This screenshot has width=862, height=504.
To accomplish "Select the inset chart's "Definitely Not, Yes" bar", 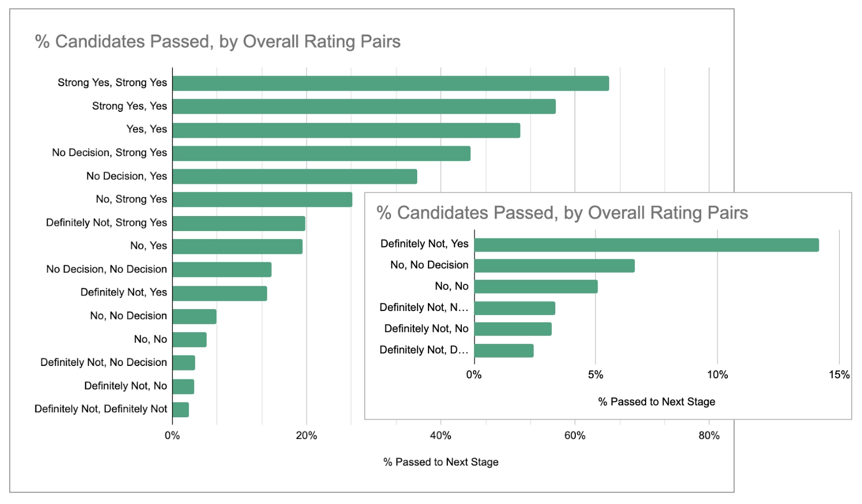I will coord(646,245).
